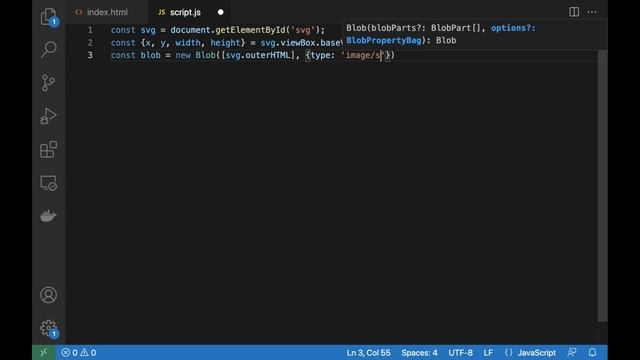Open the Explorer view in activity bar

pyautogui.click(x=49, y=17)
